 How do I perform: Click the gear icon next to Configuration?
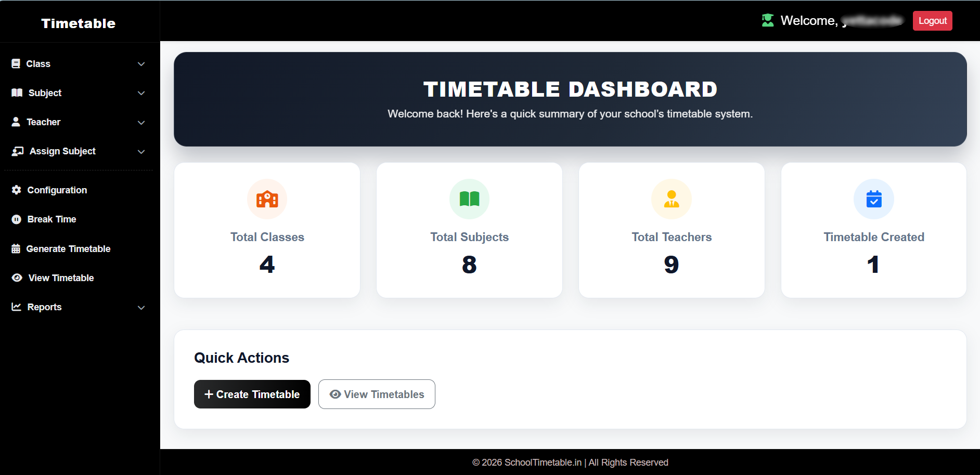click(17, 190)
